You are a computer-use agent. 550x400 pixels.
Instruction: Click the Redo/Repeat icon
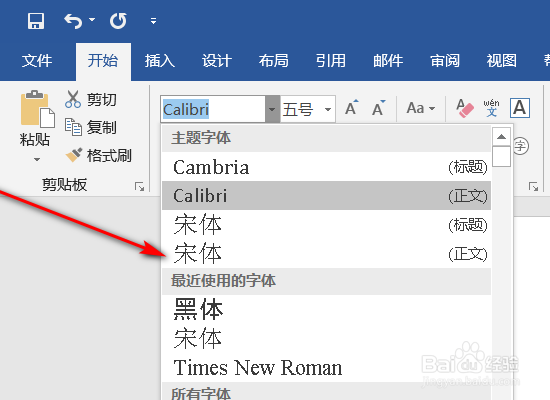pyautogui.click(x=118, y=21)
